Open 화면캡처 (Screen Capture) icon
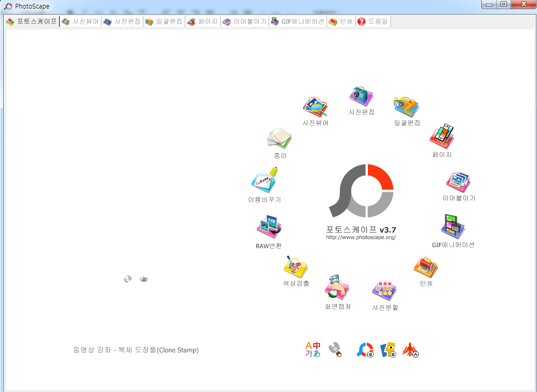Screen dimensions: 537x392 point(337,287)
